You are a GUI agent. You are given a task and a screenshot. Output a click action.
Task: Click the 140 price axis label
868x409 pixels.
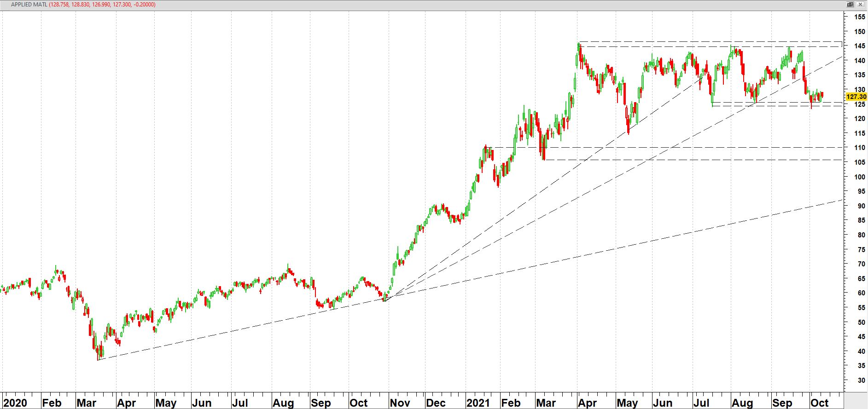pyautogui.click(x=859, y=61)
